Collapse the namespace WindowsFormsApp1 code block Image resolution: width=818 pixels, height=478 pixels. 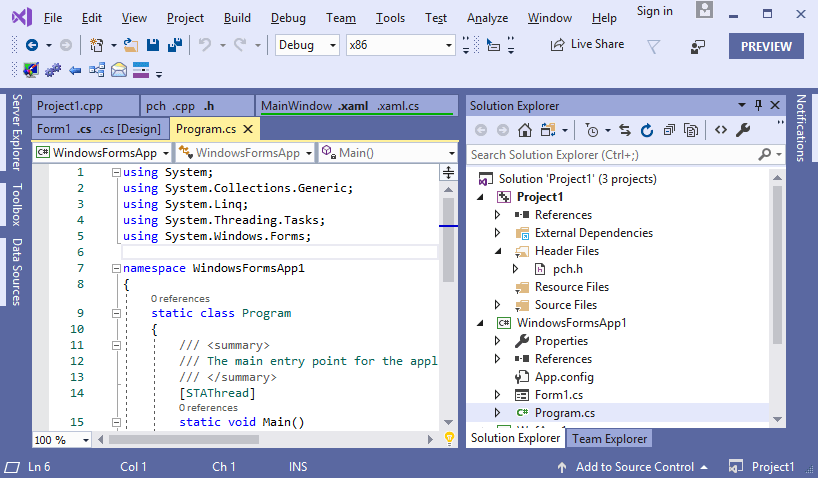116,268
